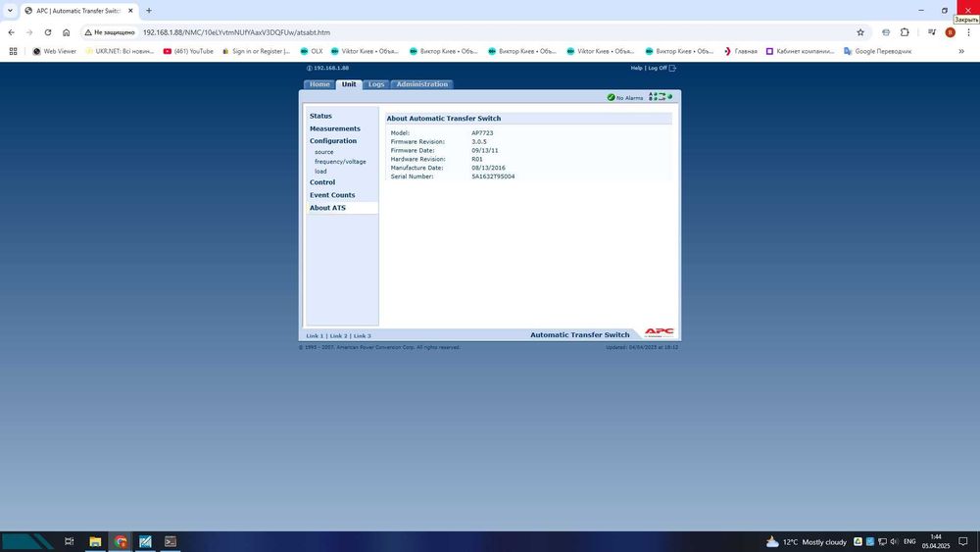Open the source configuration sub-item
980x552 pixels.
point(323,152)
